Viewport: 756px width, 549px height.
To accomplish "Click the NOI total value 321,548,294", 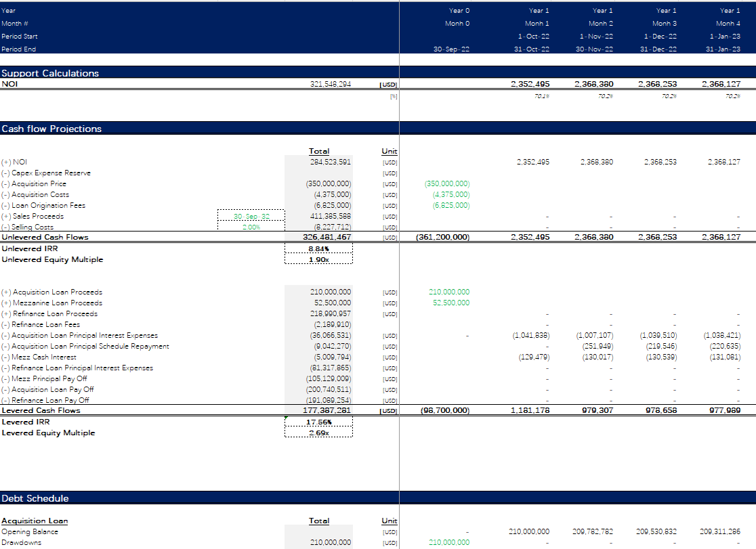I will click(331, 85).
